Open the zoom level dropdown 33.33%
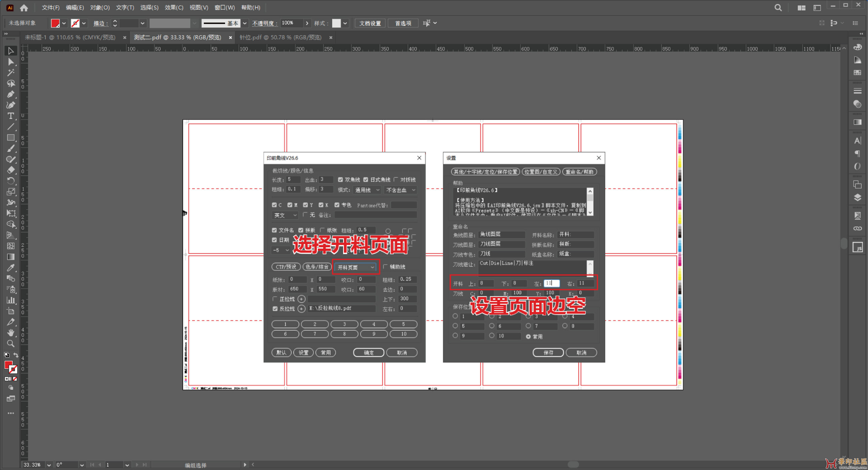Image resolution: width=868 pixels, height=470 pixels. pos(49,465)
